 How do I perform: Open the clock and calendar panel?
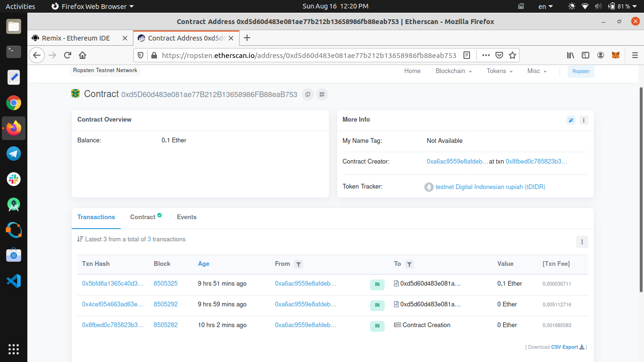point(335,6)
